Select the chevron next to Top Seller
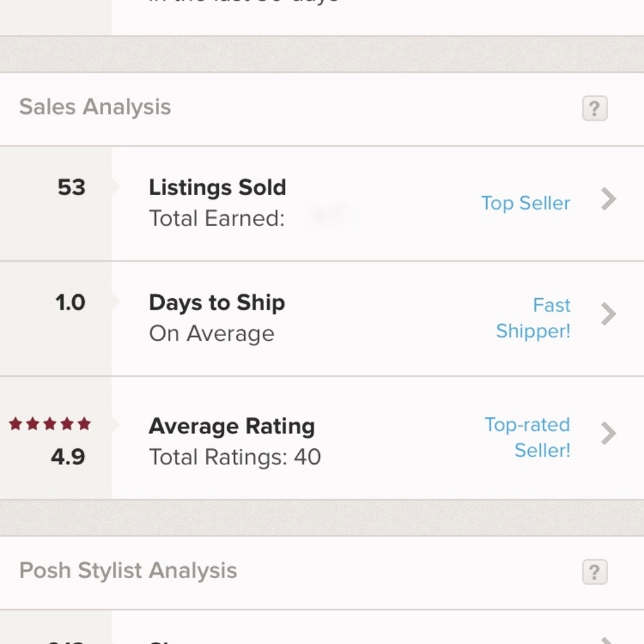 tap(608, 200)
